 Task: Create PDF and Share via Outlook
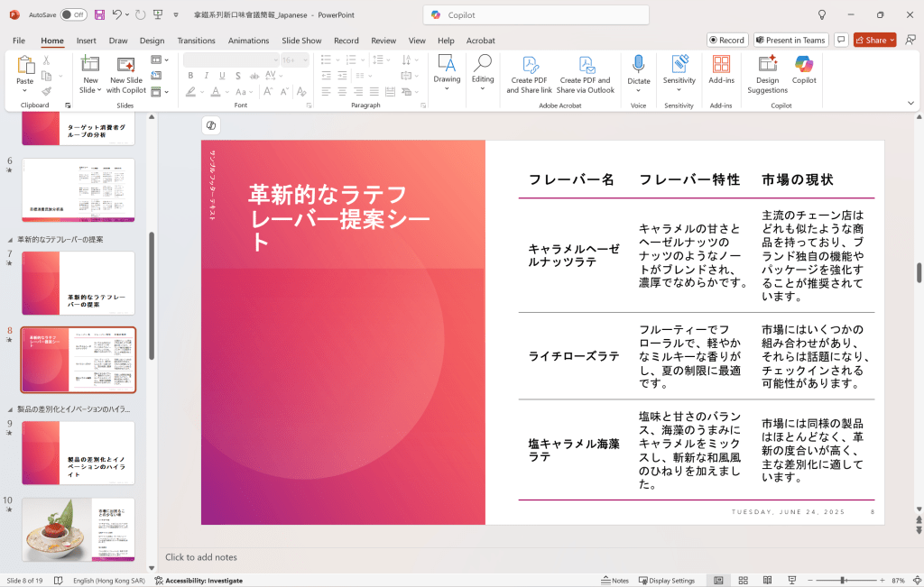point(585,75)
